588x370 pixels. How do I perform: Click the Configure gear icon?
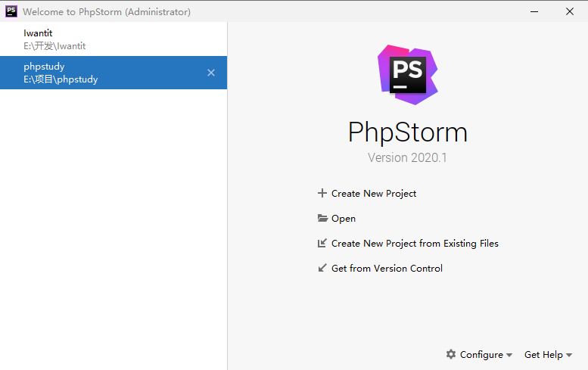(451, 354)
